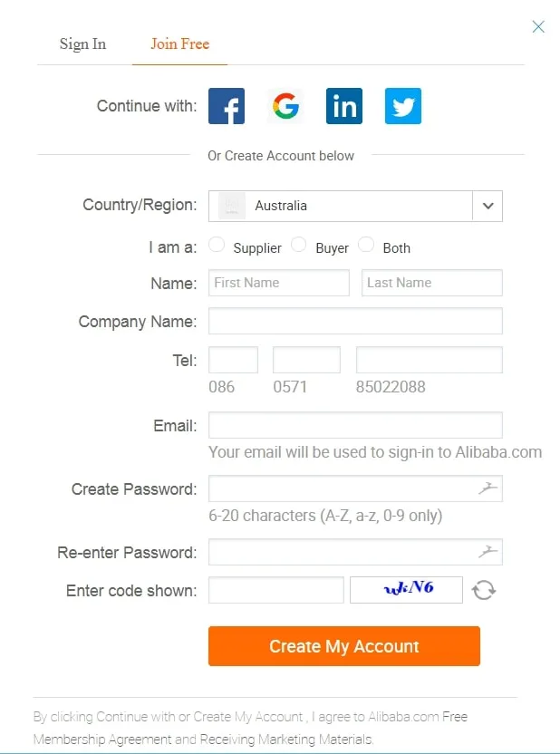Click the Email input field
The image size is (560, 754).
pos(355,425)
